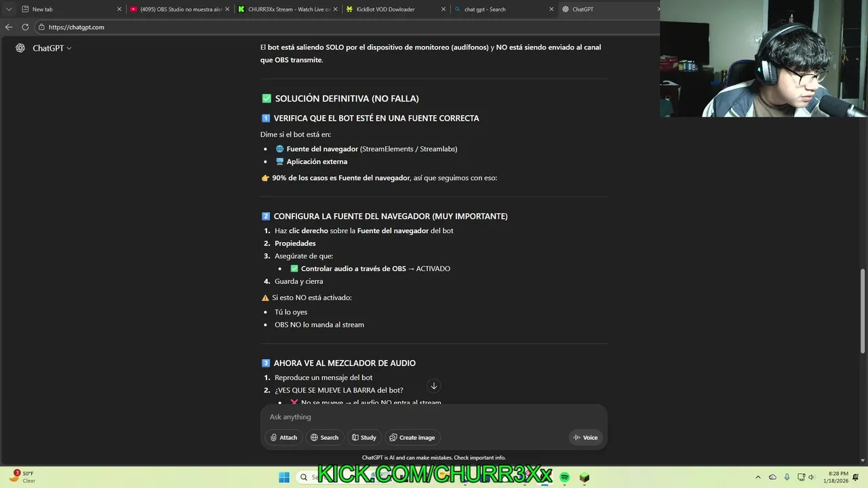This screenshot has width=868, height=488.
Task: Focus the Ask anything message box
Action: [434, 417]
